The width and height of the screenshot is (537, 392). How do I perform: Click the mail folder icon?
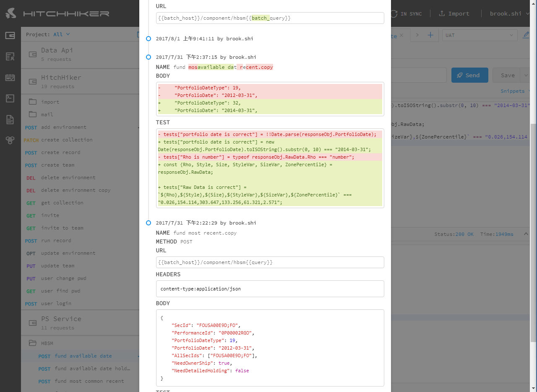(x=32, y=114)
